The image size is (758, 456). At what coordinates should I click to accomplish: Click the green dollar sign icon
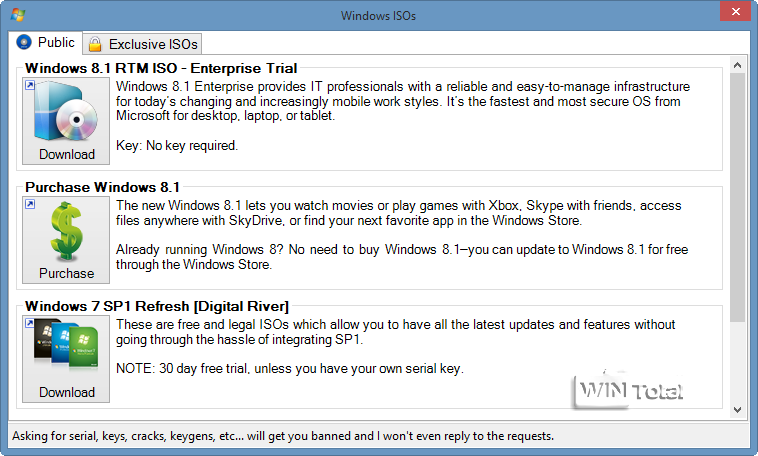tap(66, 231)
